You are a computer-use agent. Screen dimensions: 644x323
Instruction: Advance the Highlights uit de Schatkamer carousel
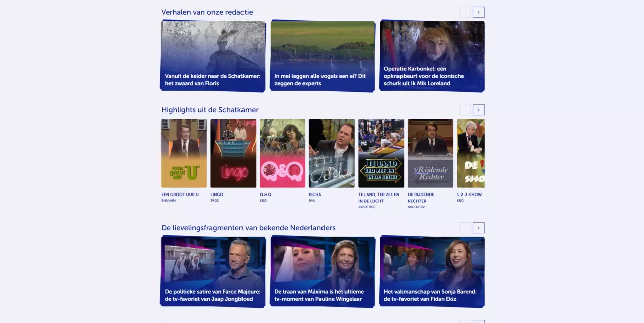click(x=478, y=110)
